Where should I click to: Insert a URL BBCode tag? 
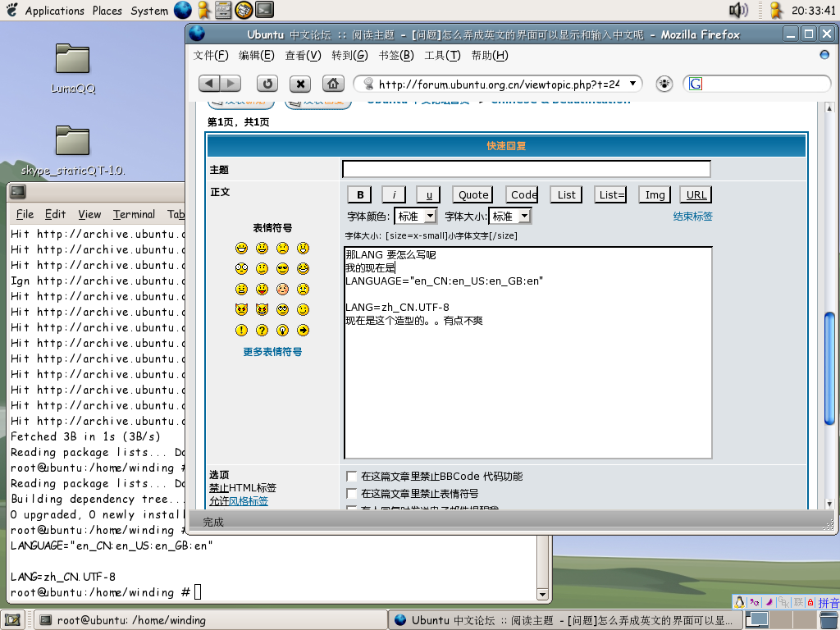coord(696,194)
